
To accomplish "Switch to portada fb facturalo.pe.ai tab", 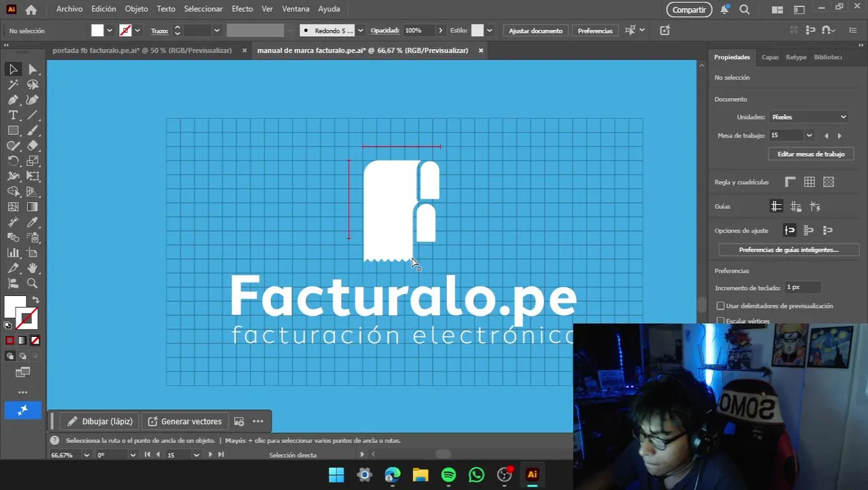I will coord(142,50).
